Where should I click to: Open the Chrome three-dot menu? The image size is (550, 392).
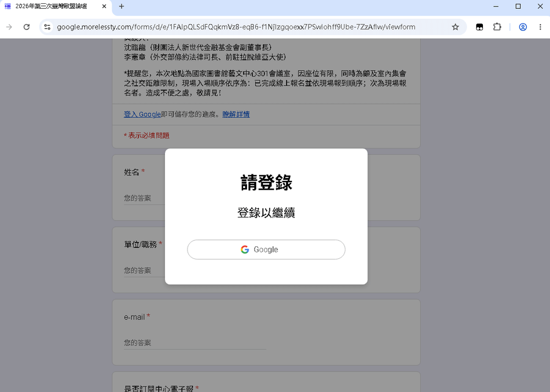coord(540,27)
